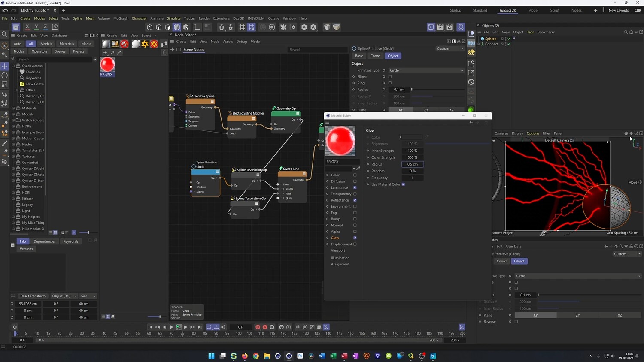Open the Size mode dropdown

point(88,296)
